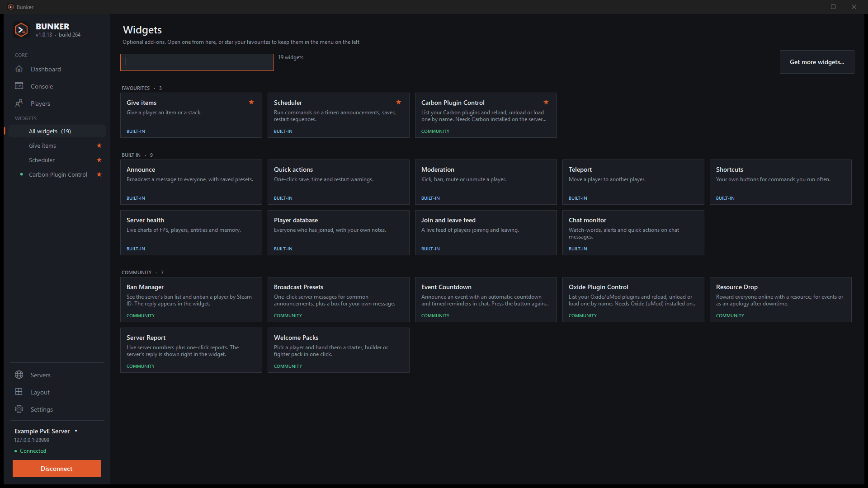Open the Shortcuts widget card
Image resolution: width=868 pixels, height=488 pixels.
781,182
